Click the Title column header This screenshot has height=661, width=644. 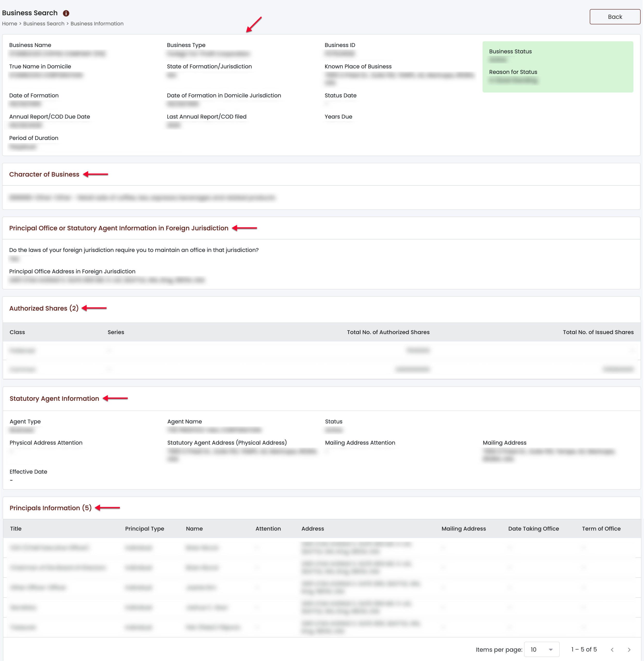[x=15, y=529]
